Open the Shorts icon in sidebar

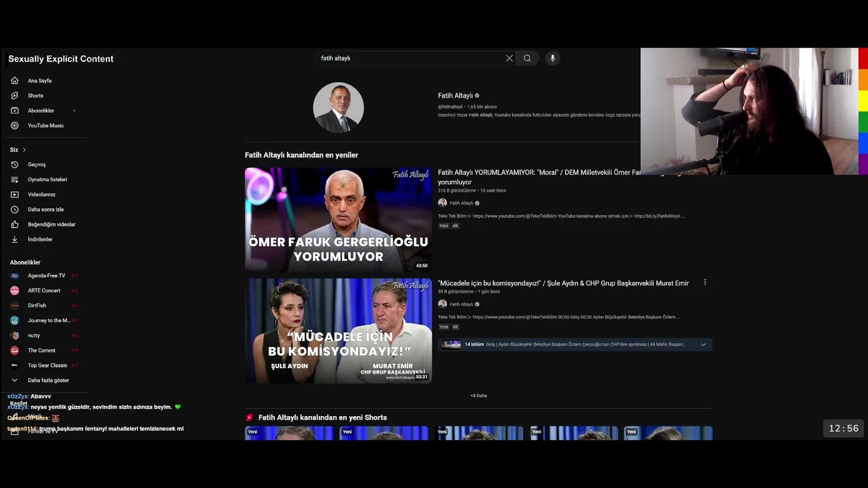(14, 96)
